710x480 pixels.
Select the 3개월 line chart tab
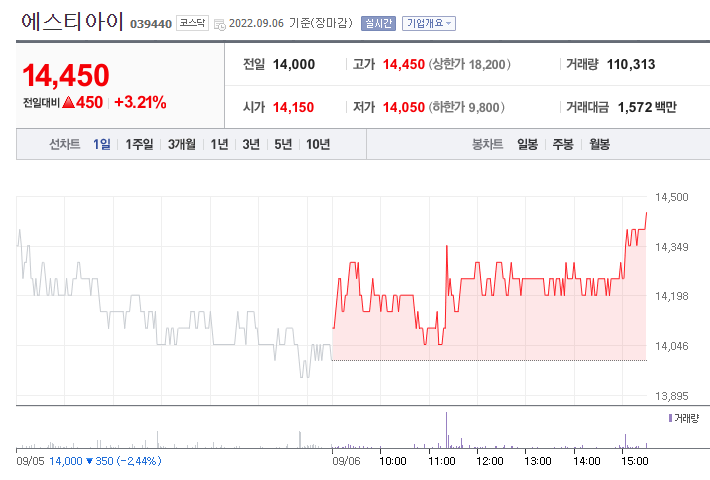(182, 144)
